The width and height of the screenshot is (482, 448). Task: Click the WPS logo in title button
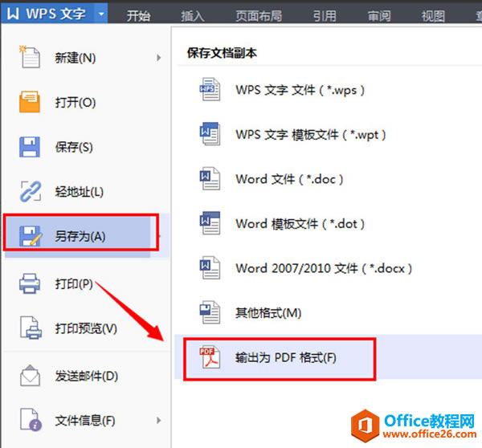click(13, 14)
